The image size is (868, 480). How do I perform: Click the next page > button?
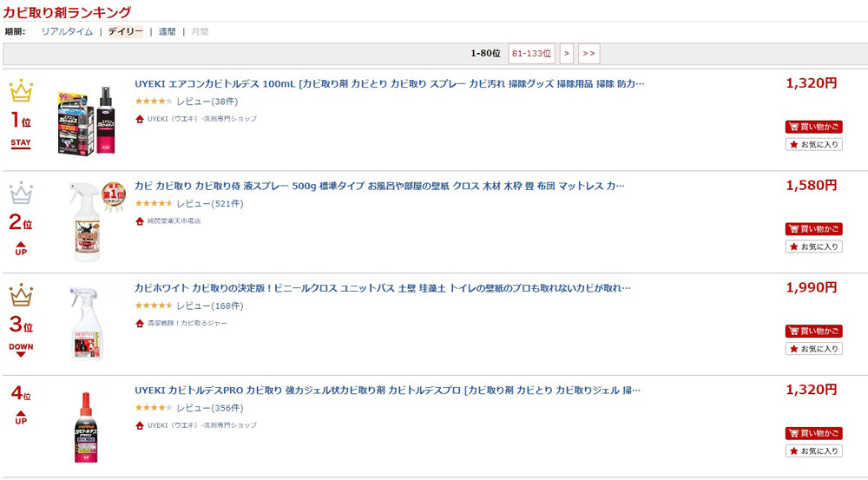click(x=566, y=54)
